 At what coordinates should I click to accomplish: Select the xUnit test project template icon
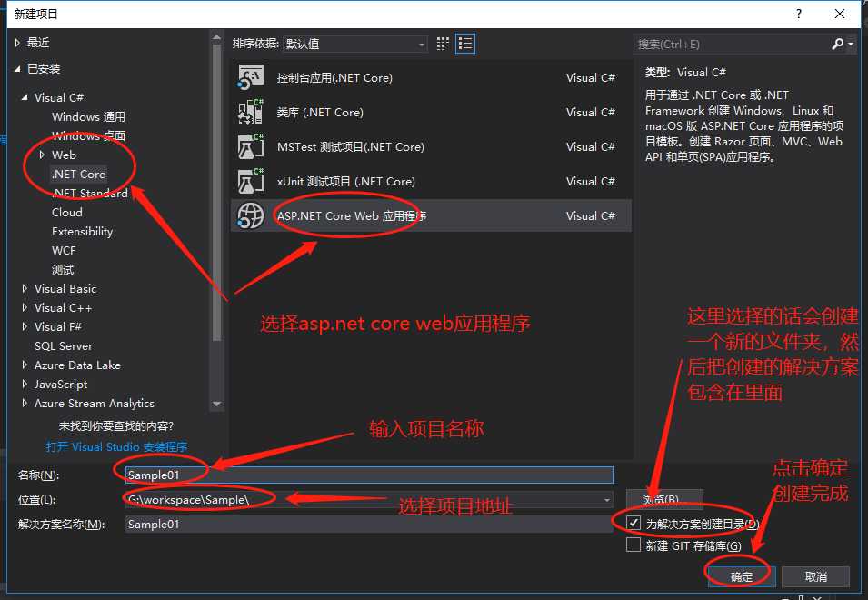click(x=251, y=181)
